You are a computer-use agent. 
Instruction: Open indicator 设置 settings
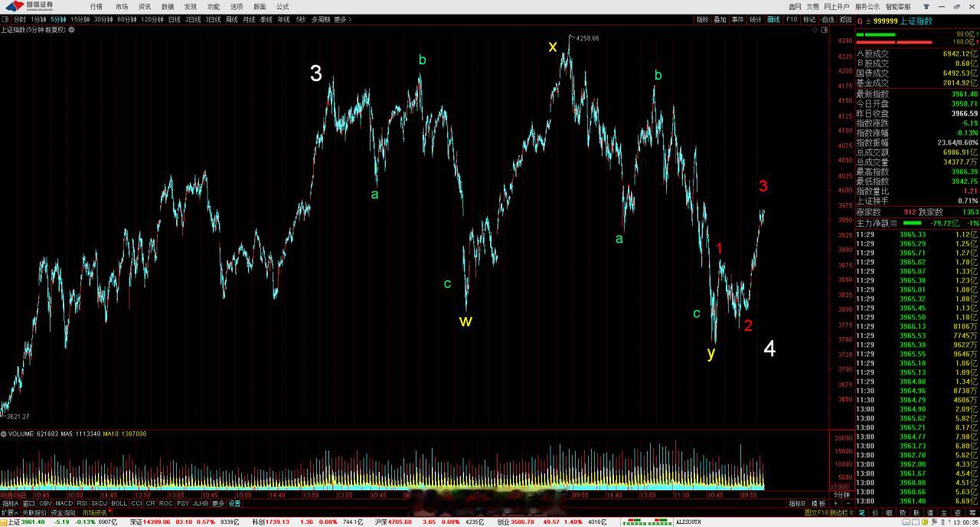234,503
